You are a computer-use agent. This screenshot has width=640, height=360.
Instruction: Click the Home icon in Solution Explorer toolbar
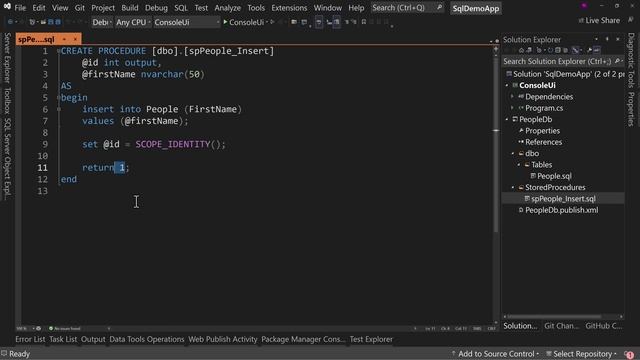tap(521, 50)
